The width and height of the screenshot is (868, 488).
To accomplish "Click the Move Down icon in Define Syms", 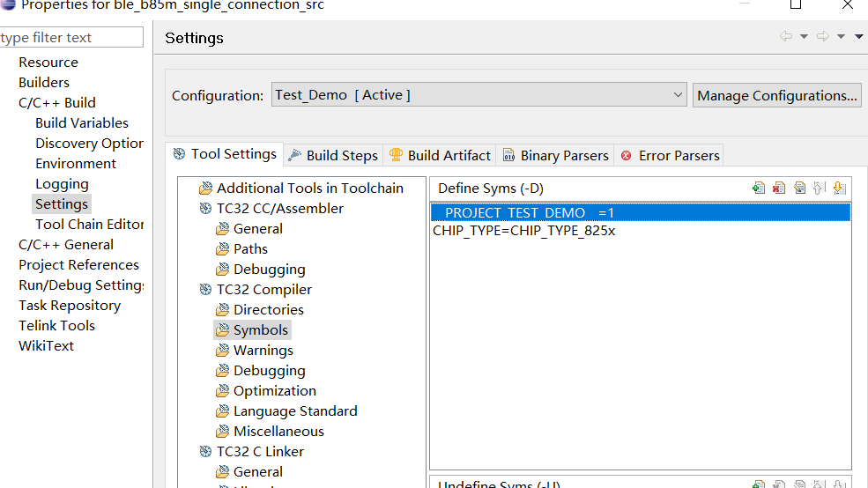I will 839,188.
